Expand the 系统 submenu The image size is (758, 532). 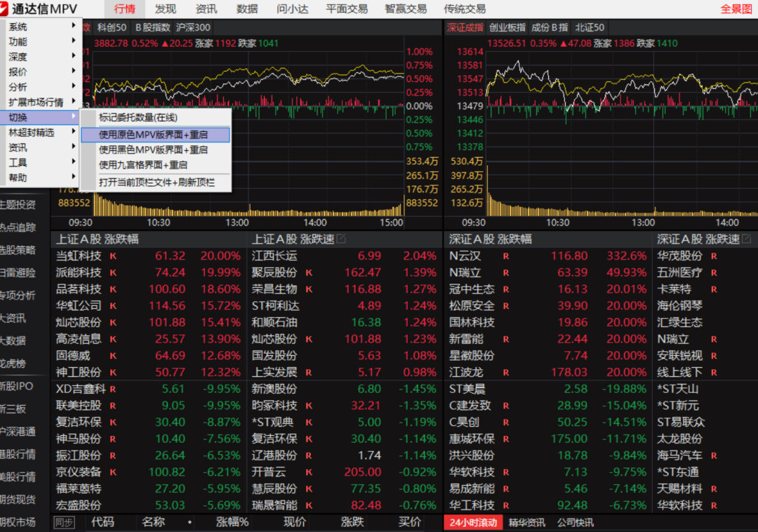[41, 27]
